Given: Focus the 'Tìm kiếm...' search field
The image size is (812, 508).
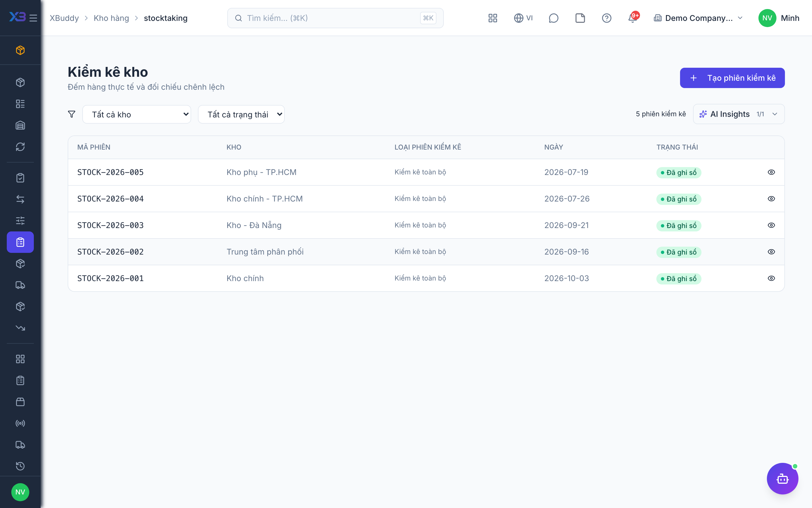Looking at the screenshot, I should 335,18.
